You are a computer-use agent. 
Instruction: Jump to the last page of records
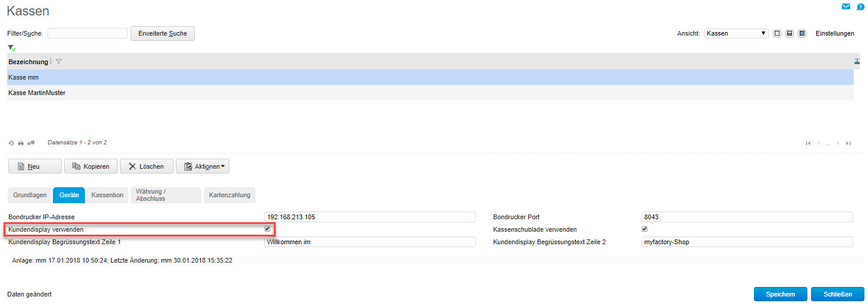tap(848, 143)
